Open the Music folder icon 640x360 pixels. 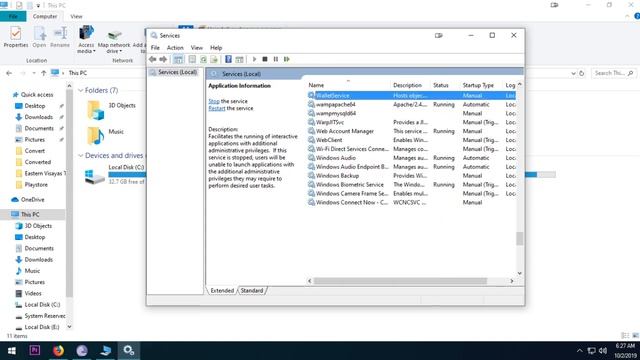coord(96,136)
